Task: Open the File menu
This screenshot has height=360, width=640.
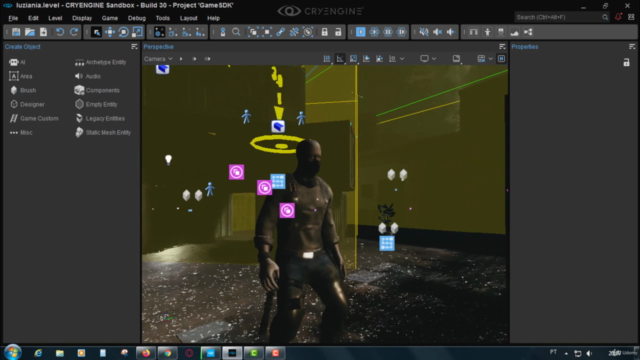Action: pos(13,18)
